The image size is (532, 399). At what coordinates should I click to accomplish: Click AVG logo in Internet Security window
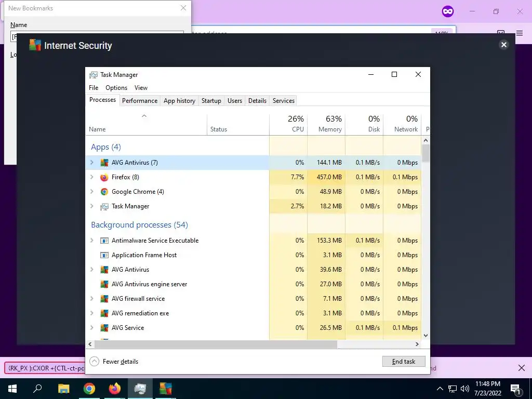35,45
